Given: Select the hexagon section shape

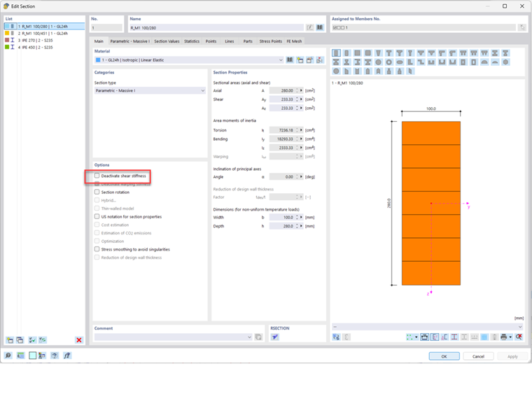Looking at the screenshot, I should 505,62.
